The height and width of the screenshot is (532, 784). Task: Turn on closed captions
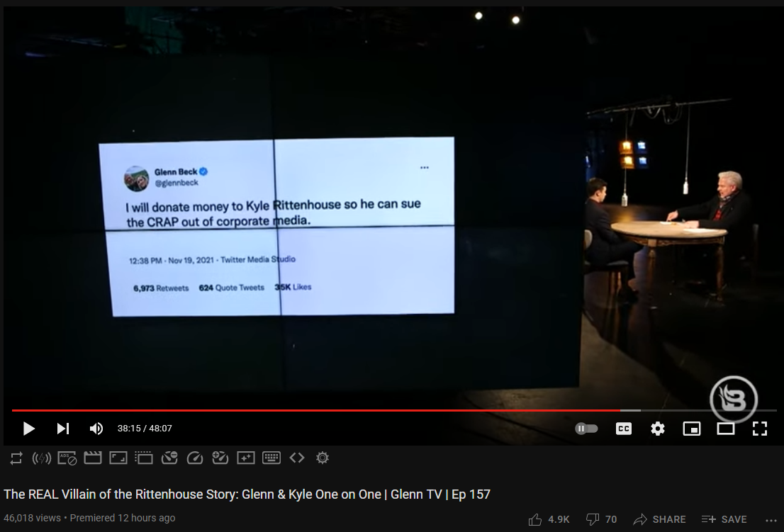coord(624,429)
